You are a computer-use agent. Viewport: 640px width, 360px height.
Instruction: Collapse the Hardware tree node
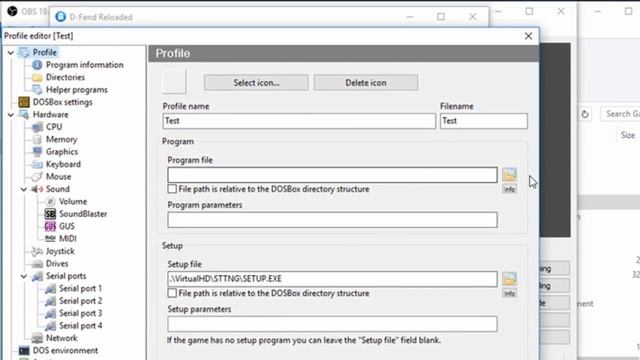click(11, 115)
